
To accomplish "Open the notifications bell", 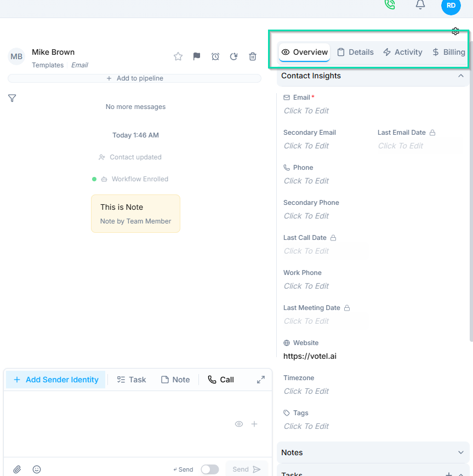I will tap(420, 5).
